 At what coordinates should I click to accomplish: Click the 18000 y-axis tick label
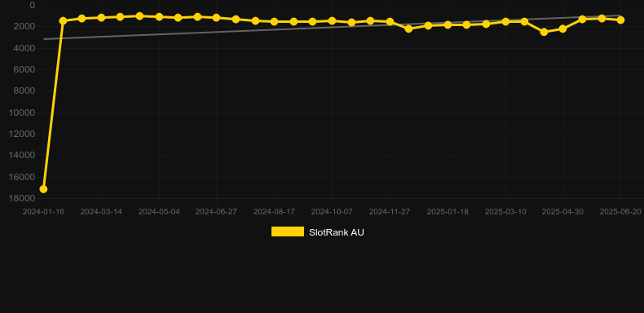click(x=22, y=198)
